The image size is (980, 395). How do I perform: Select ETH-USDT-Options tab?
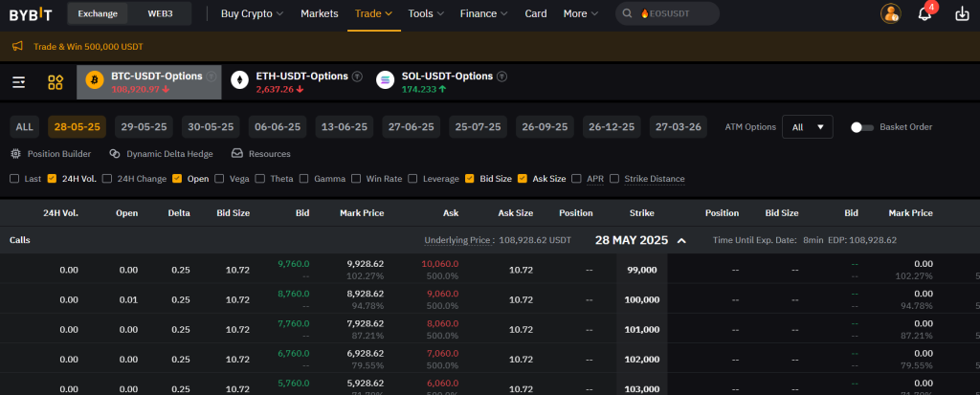tap(296, 81)
